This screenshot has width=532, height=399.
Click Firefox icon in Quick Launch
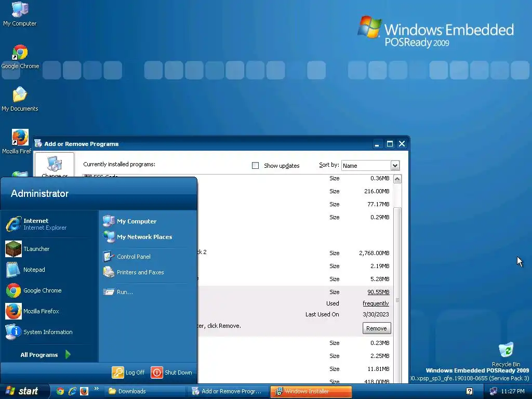coord(84,391)
